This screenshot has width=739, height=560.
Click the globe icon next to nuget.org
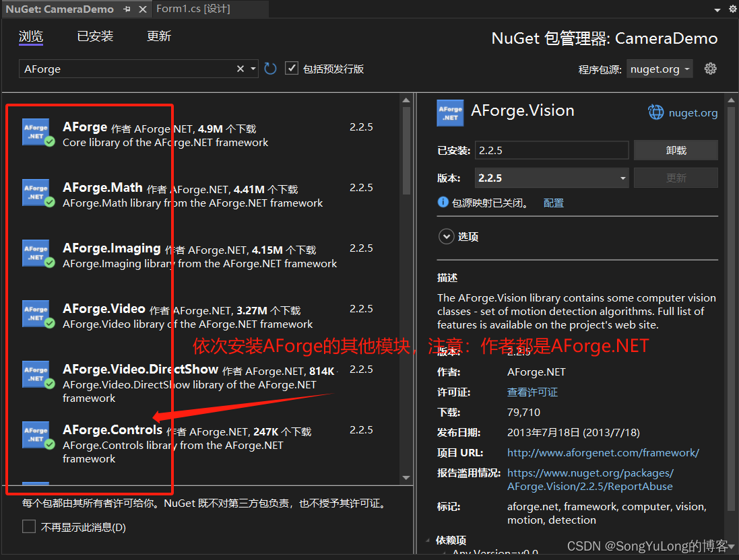(655, 112)
